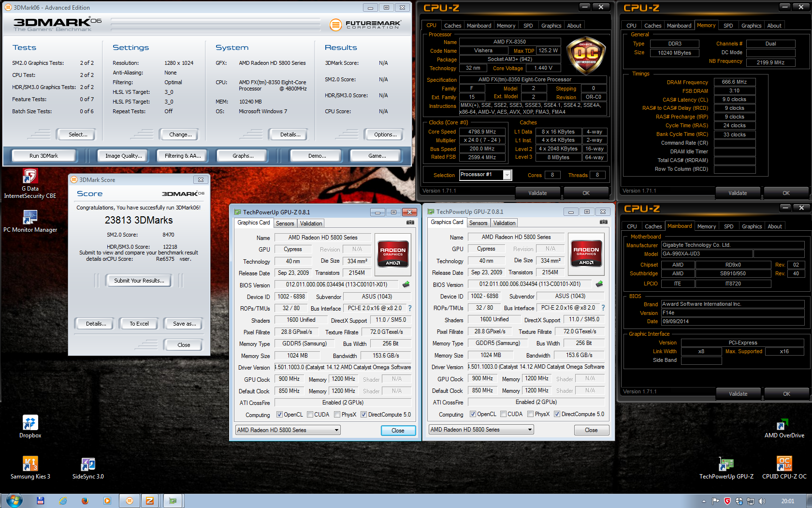Click screenshot camera icon in right GPU-Z window
This screenshot has width=812, height=508.
604,222
